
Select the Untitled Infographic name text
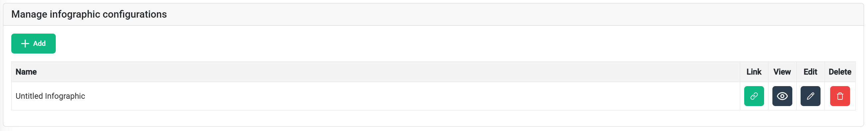50,96
